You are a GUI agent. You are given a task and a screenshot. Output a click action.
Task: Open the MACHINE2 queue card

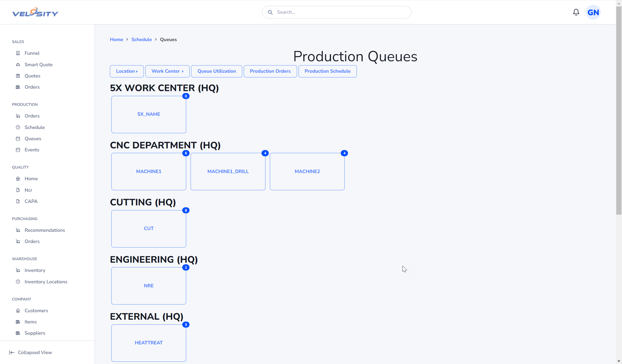point(307,172)
